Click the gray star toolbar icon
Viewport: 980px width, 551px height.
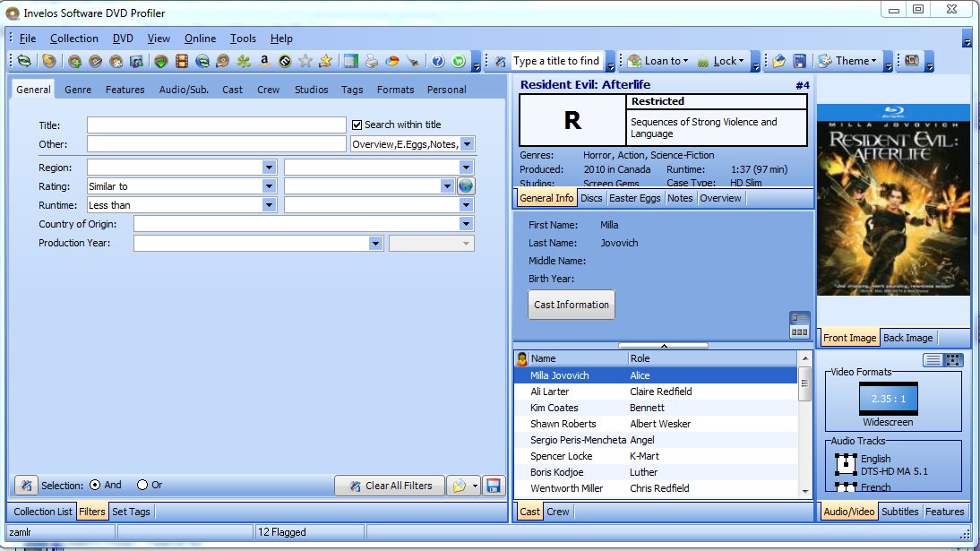(x=305, y=61)
